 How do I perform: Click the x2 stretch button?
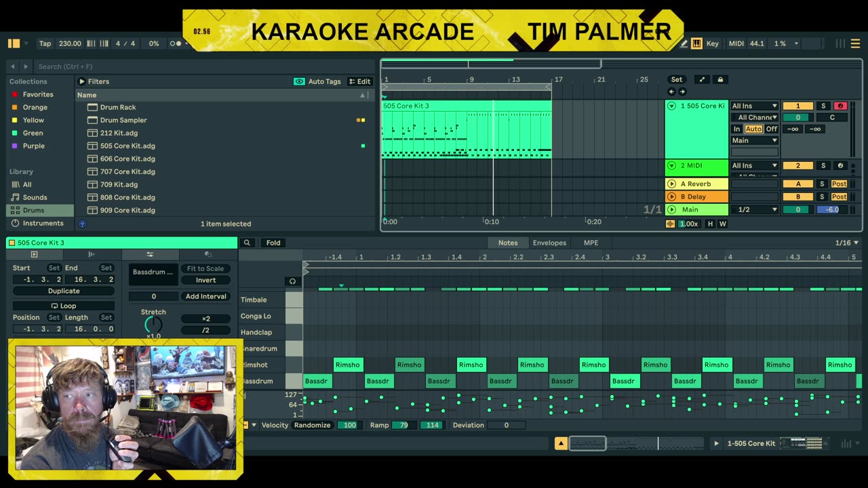click(205, 319)
